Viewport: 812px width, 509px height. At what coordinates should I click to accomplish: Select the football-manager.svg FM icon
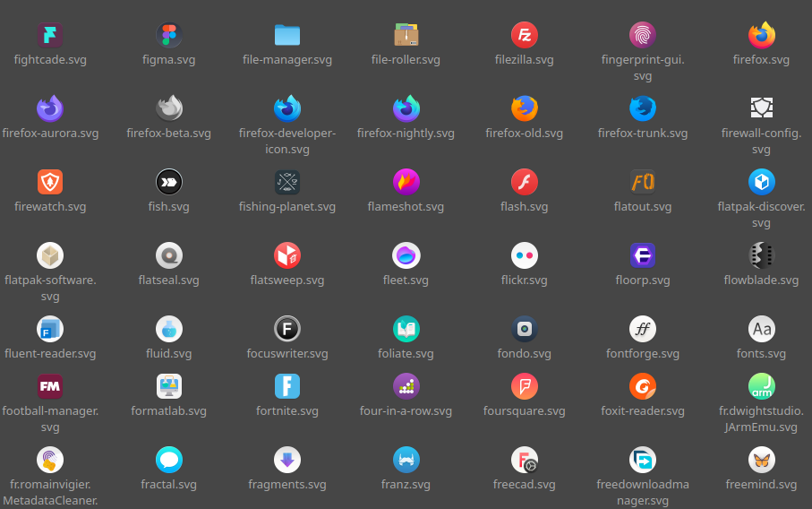coord(50,386)
